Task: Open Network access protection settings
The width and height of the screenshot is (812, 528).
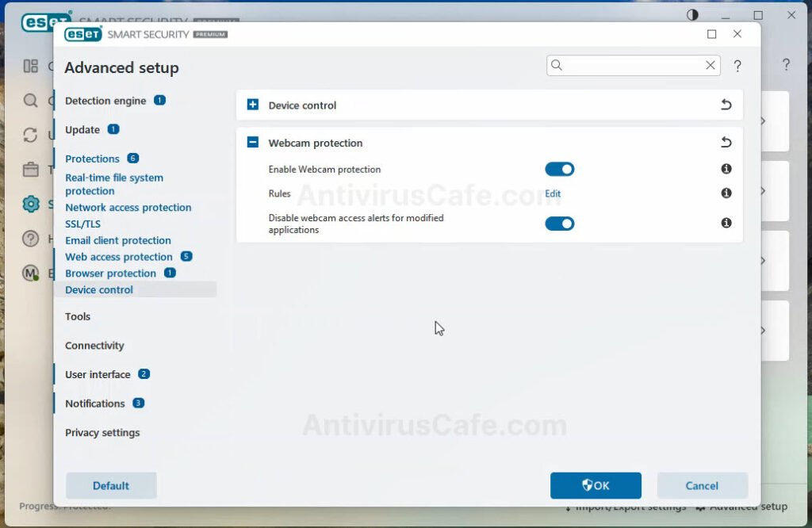Action: click(128, 208)
